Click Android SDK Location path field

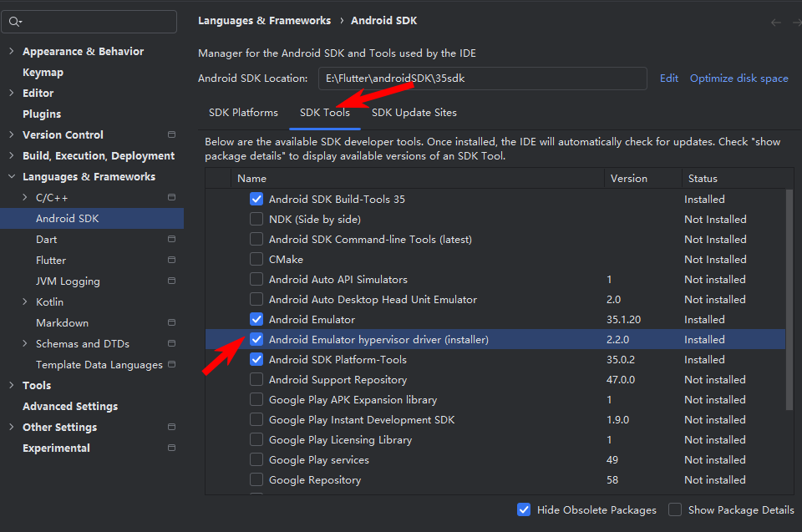pos(483,79)
